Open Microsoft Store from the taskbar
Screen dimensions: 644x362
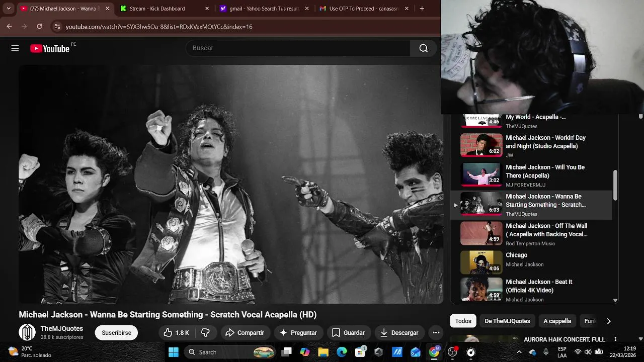360,352
